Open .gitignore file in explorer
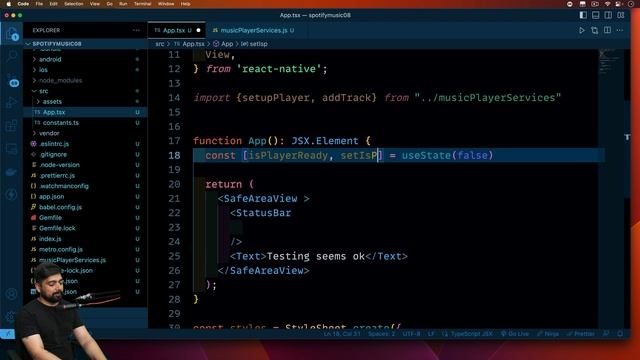Image resolution: width=640 pixels, height=360 pixels. [85, 155]
